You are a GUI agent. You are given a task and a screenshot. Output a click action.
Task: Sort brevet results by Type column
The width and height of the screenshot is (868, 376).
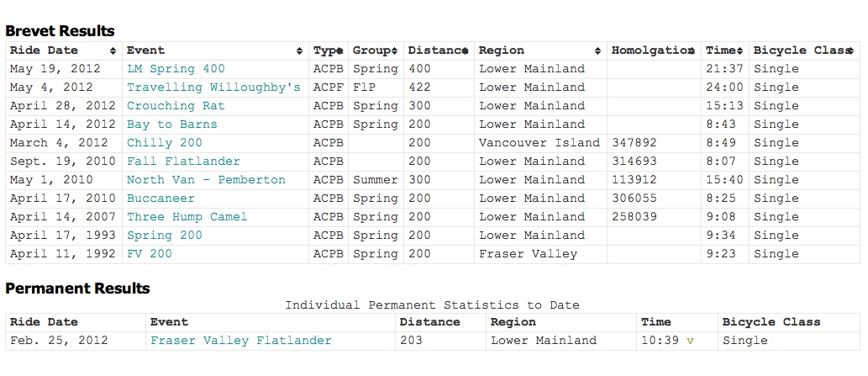tap(339, 50)
